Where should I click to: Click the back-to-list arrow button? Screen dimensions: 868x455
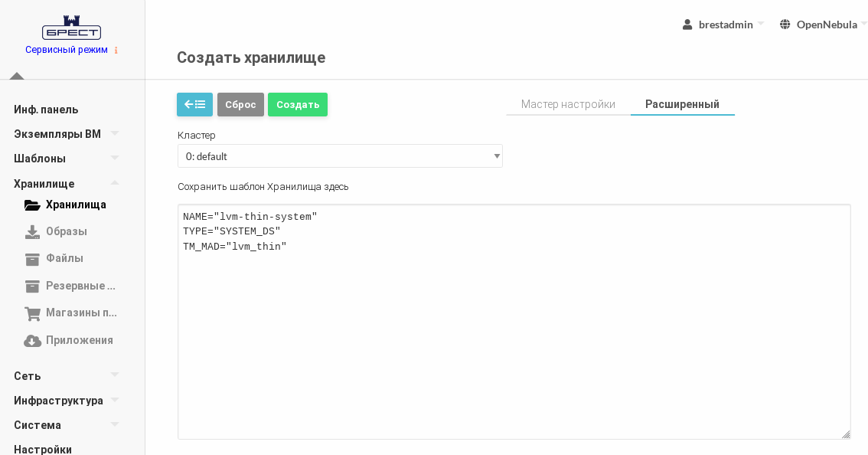(194, 104)
